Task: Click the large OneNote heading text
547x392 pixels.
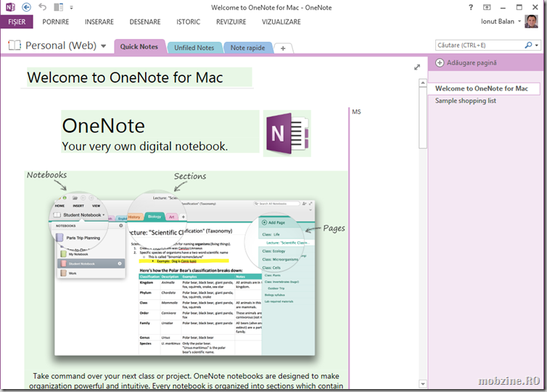Action: pos(103,126)
